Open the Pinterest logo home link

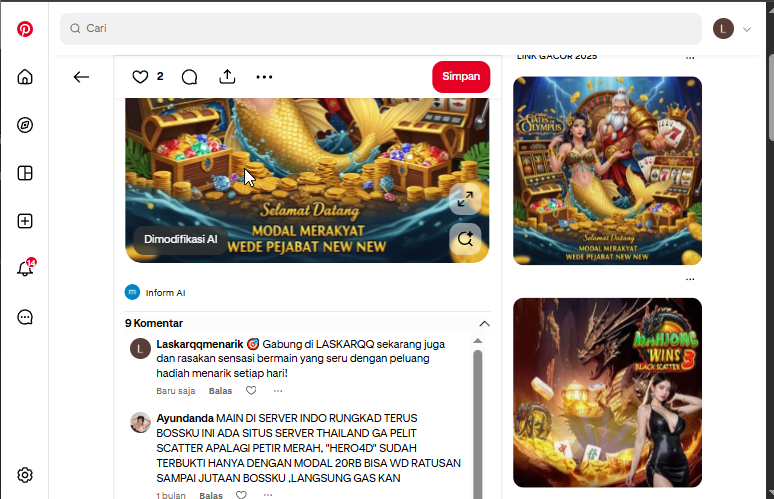tap(25, 29)
